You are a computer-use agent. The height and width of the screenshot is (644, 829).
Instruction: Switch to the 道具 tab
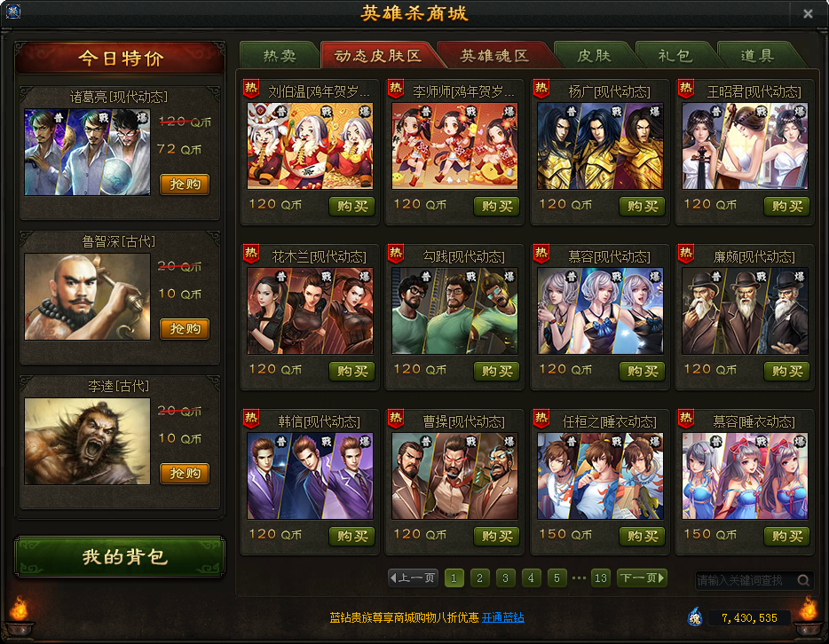pyautogui.click(x=757, y=56)
